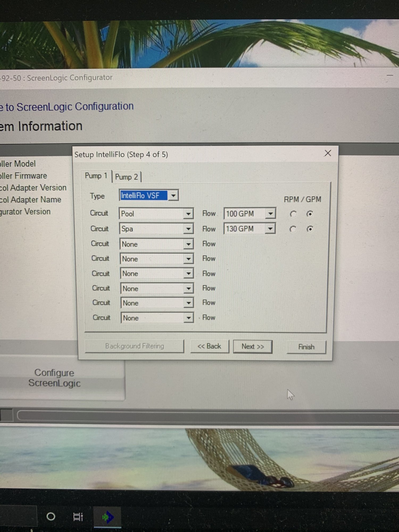Click the ScreenLogic Configurator title bar text
The image size is (399, 532).
pos(70,78)
